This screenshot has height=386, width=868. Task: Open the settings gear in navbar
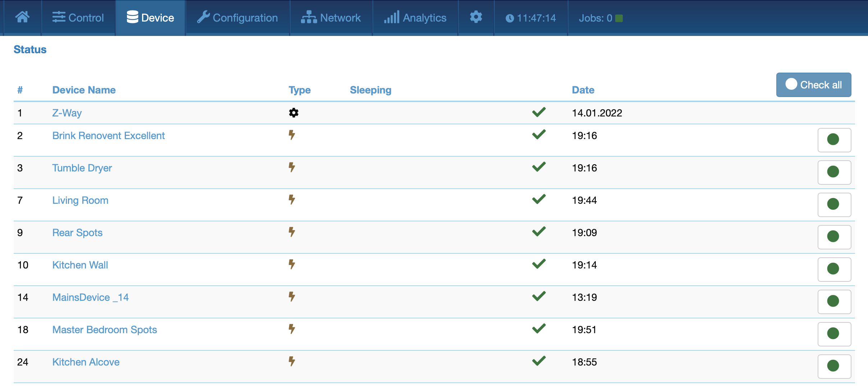[x=476, y=17]
